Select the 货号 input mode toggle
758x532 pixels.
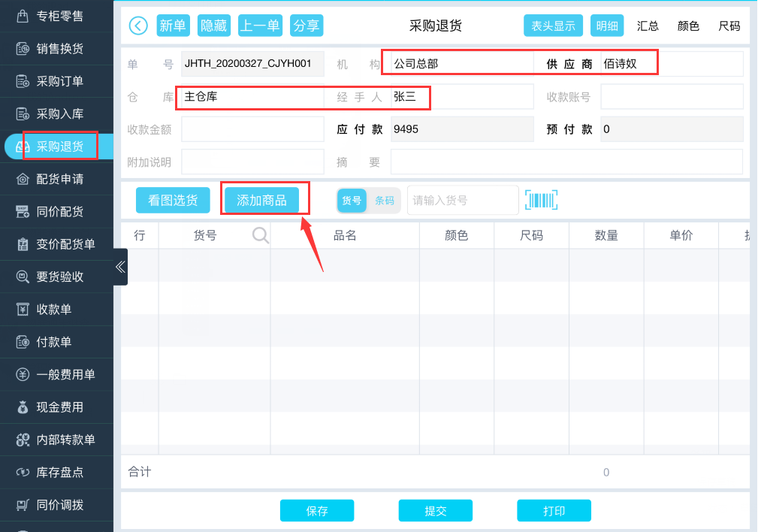pos(352,201)
